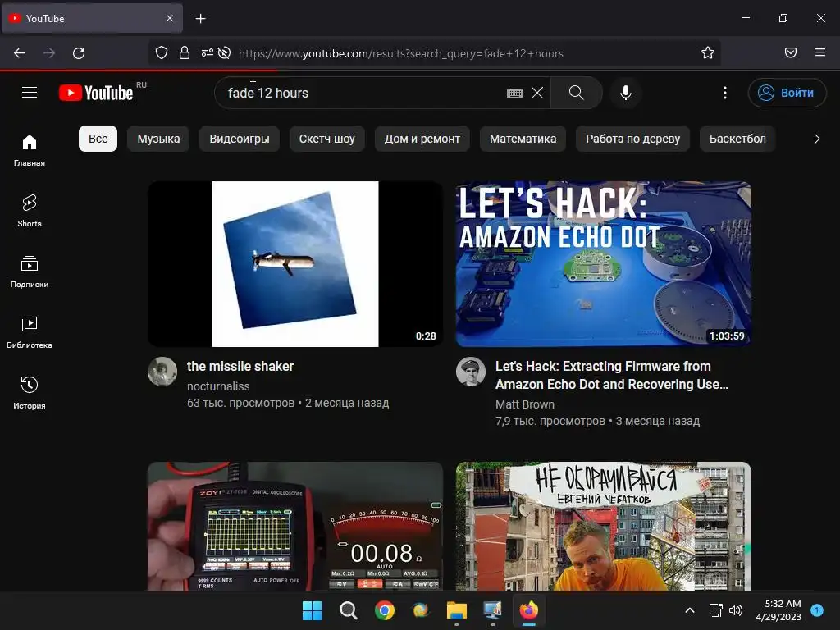Filter results by Музыка
Viewport: 840px width, 630px height.
pos(158,139)
